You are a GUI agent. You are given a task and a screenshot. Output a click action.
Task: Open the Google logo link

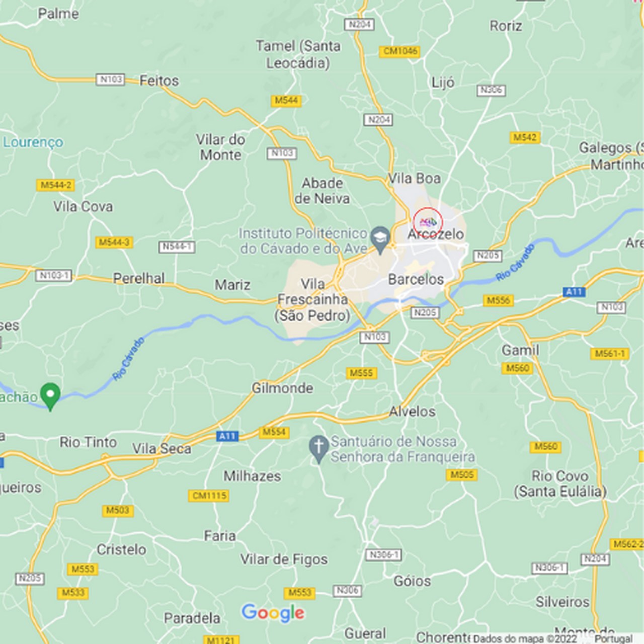tap(273, 613)
